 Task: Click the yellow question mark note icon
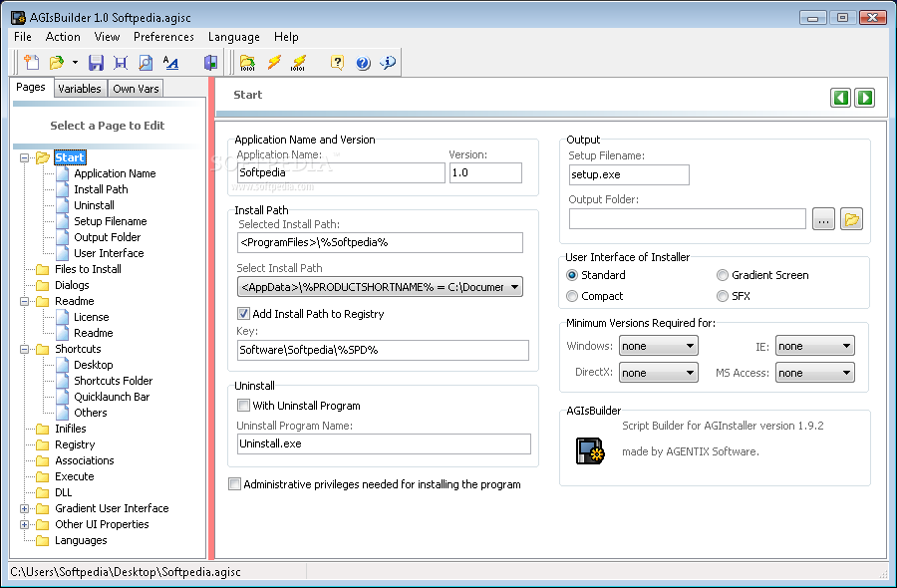(x=338, y=63)
